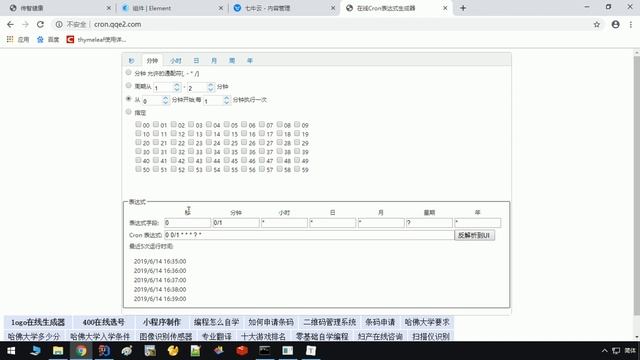Select the 秒 tab
The image size is (640, 360).
pyautogui.click(x=131, y=60)
